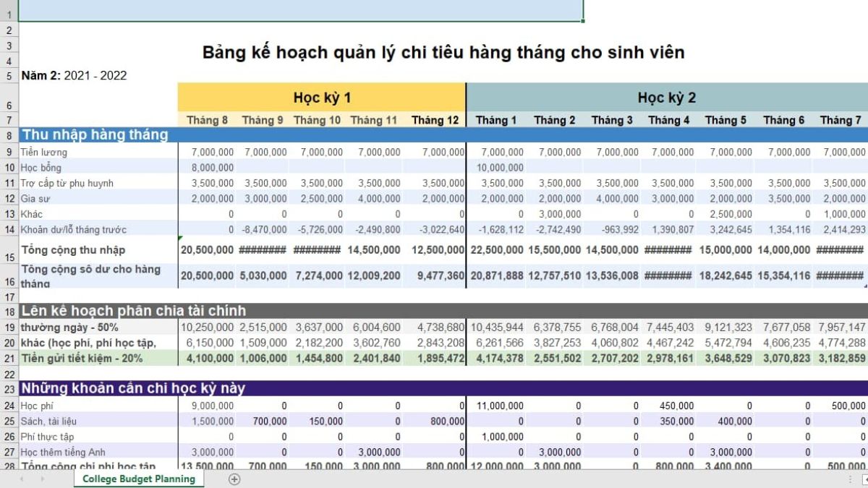
Task: Click books cell showing 1,500,000
Action: pyautogui.click(x=207, y=421)
